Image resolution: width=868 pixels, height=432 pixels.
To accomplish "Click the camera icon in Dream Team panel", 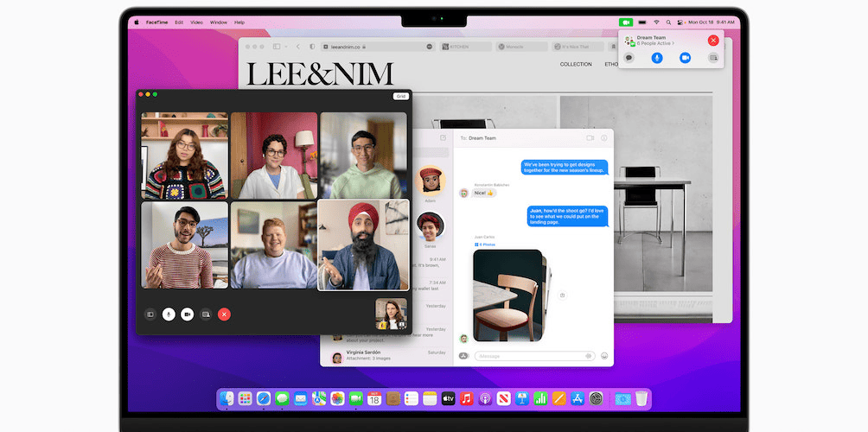I will click(685, 57).
